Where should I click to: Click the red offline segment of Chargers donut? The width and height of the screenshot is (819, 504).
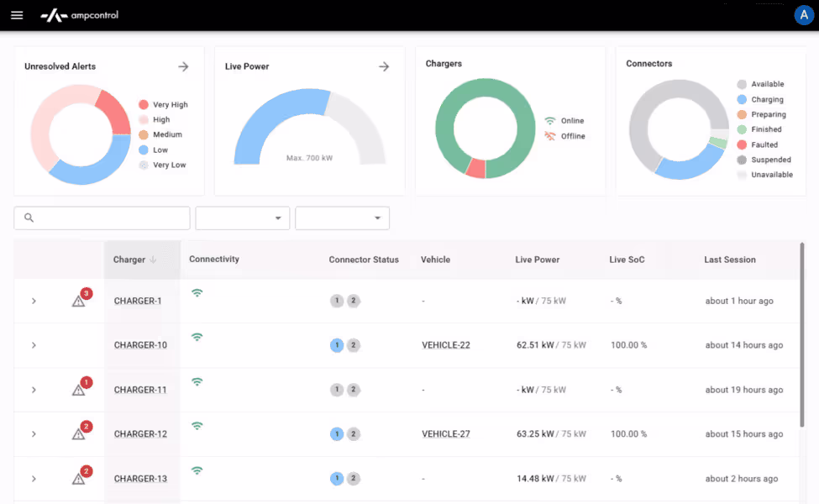click(x=475, y=168)
